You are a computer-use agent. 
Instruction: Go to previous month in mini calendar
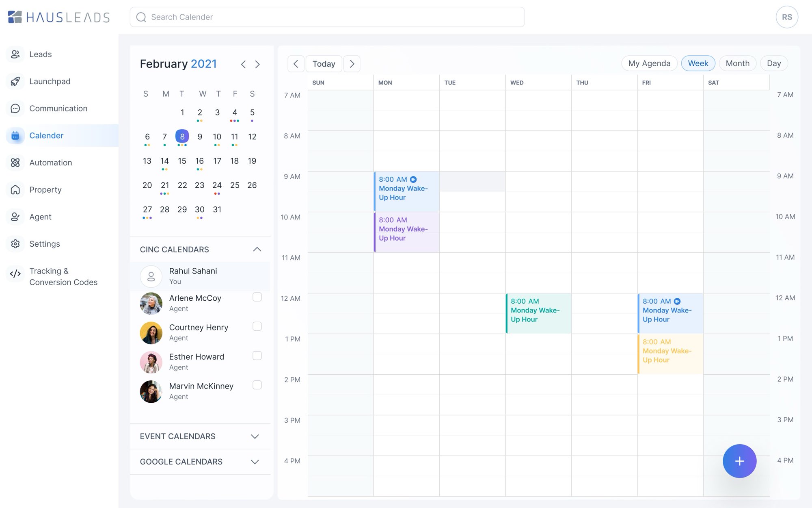pyautogui.click(x=243, y=64)
